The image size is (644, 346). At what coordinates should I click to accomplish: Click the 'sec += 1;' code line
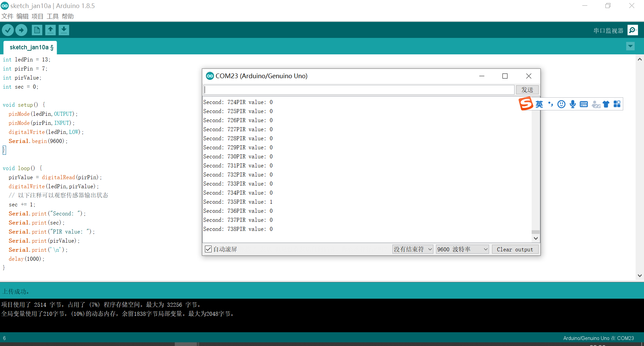(x=22, y=204)
